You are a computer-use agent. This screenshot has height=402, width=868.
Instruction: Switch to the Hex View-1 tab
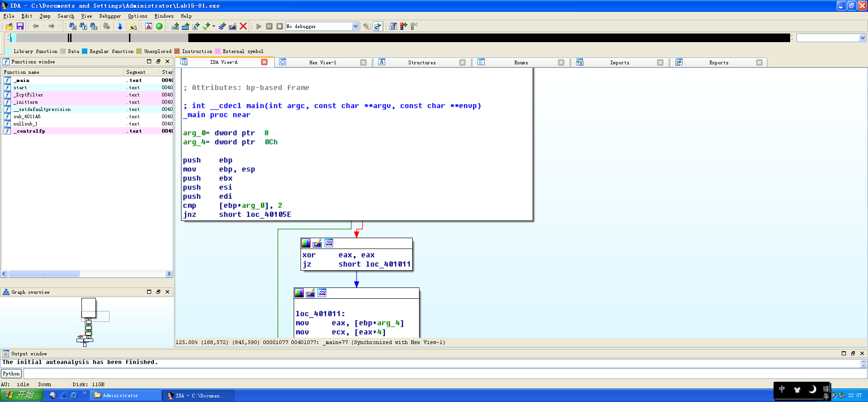(323, 62)
